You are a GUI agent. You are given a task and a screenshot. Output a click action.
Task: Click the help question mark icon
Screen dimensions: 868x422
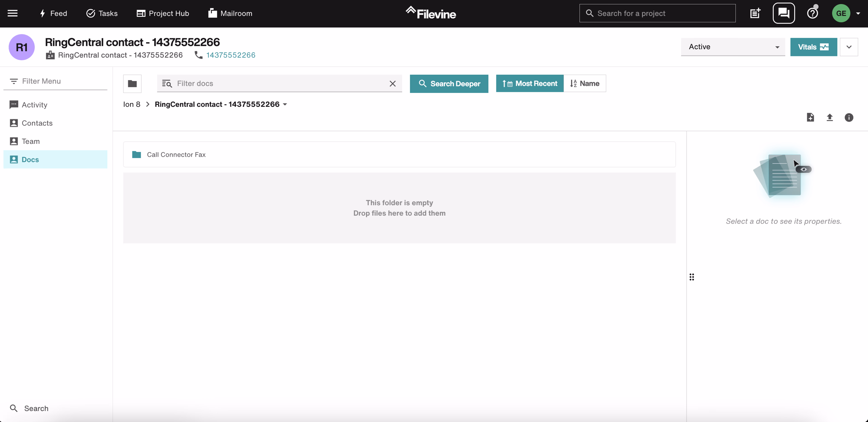(812, 13)
